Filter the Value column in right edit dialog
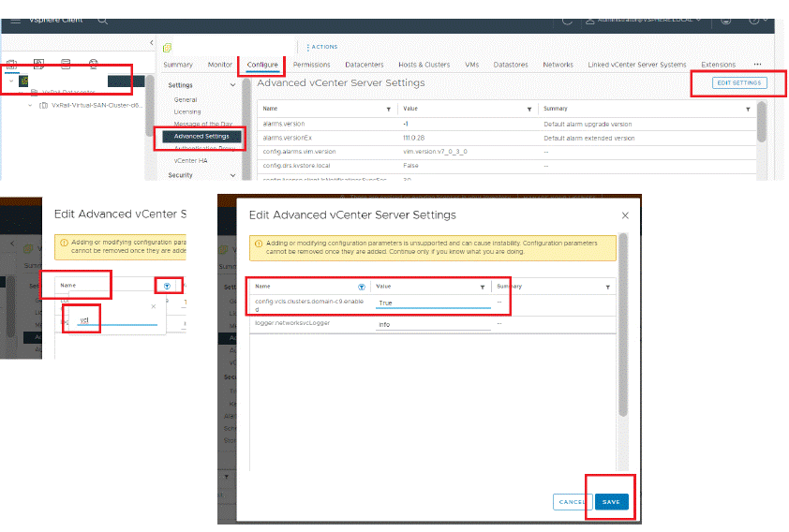789x532 pixels. pos(482,288)
